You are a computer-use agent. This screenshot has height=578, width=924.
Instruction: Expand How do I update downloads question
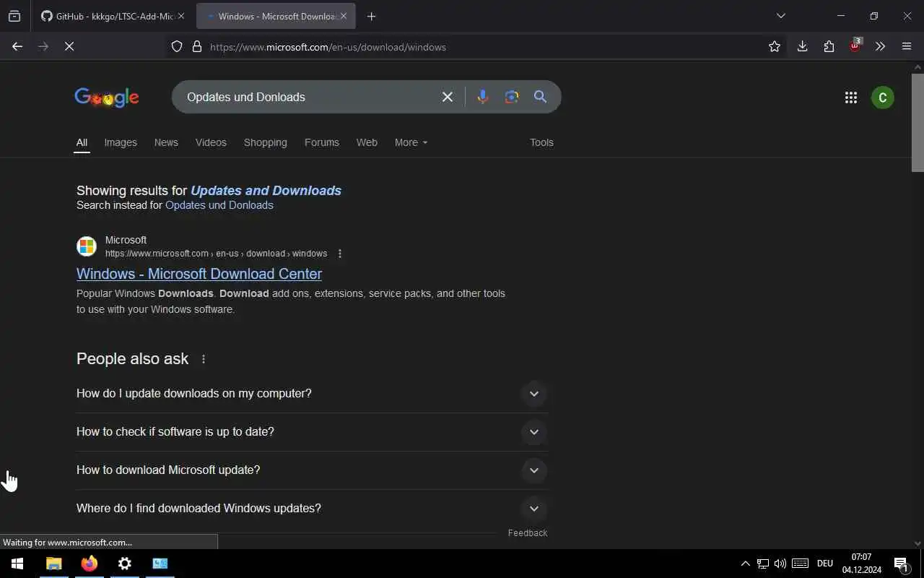click(x=312, y=394)
